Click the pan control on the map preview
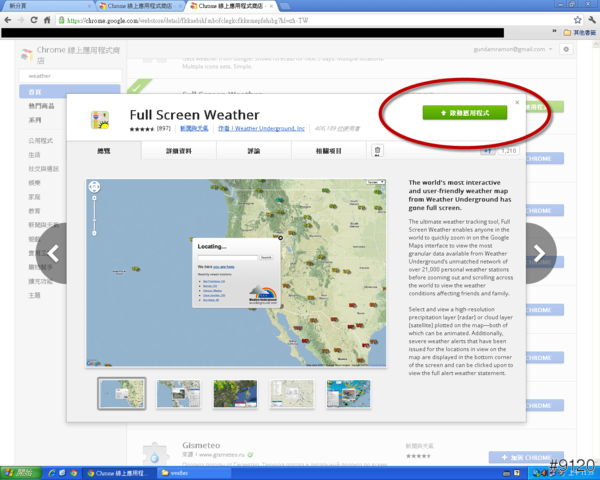 (x=95, y=186)
